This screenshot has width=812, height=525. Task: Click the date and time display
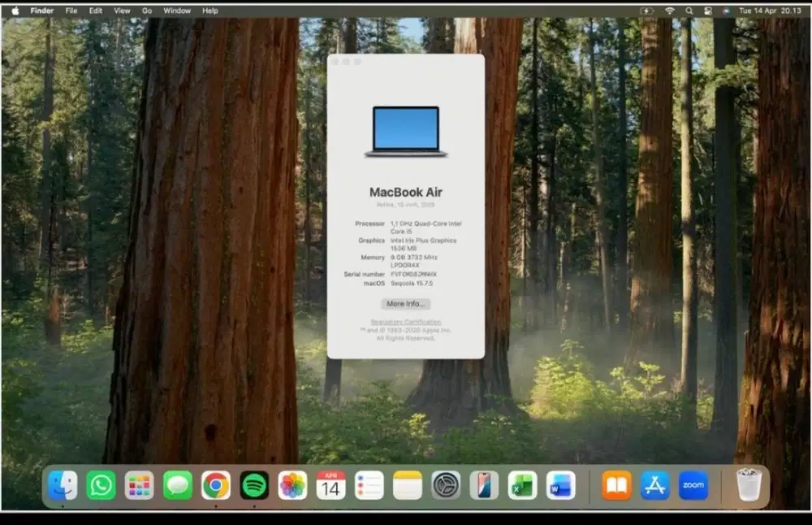point(770,11)
